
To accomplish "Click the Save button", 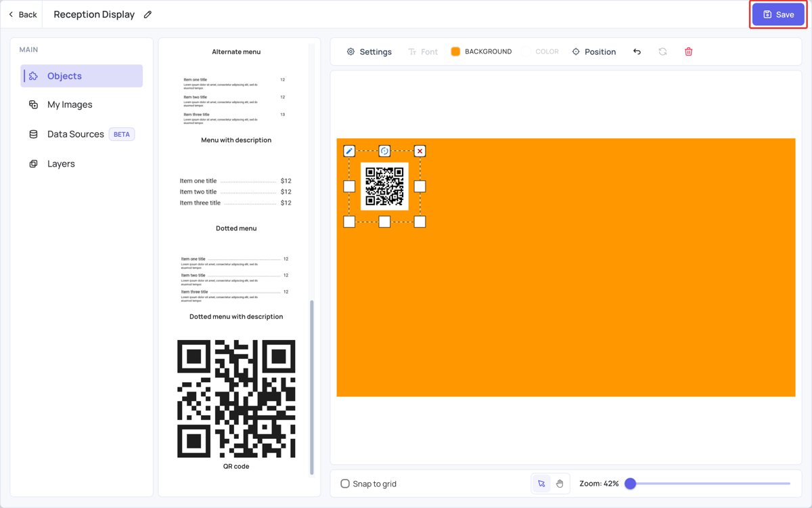I will point(778,14).
